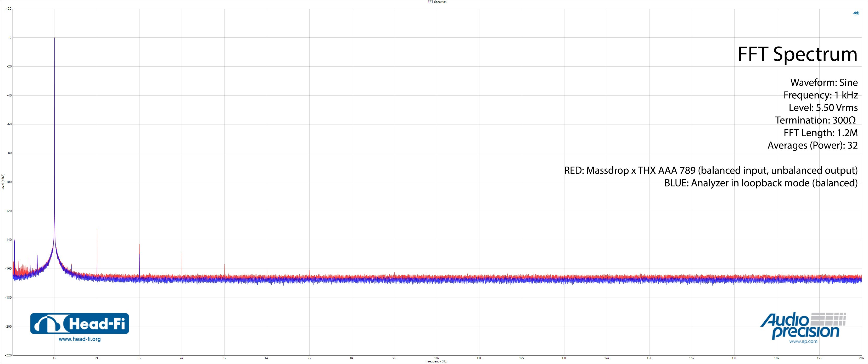Viewport: 868px width, 364px height.
Task: Click the Audio Precision logo
Action: click(803, 326)
